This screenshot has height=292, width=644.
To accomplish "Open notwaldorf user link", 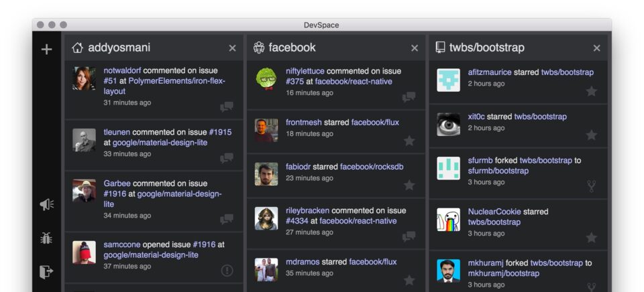I will pos(122,70).
